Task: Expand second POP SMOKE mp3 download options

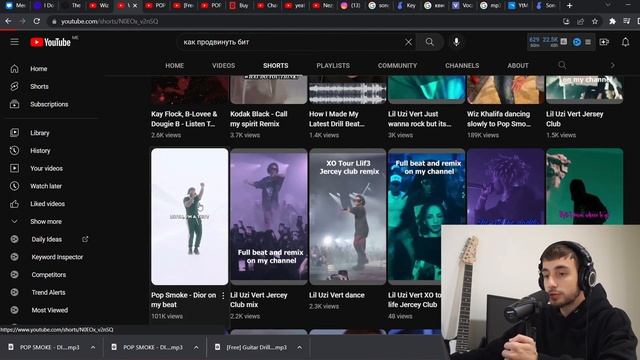Action: pos(196,347)
